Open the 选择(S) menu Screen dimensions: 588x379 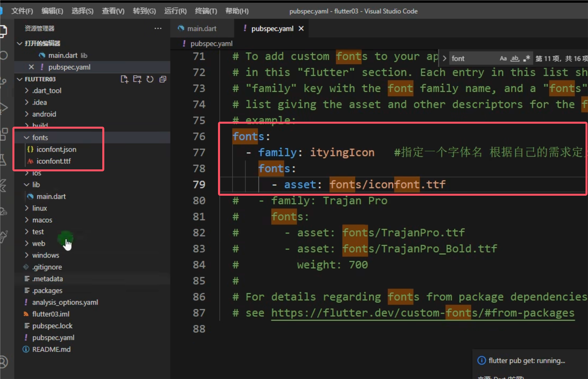[x=82, y=11]
